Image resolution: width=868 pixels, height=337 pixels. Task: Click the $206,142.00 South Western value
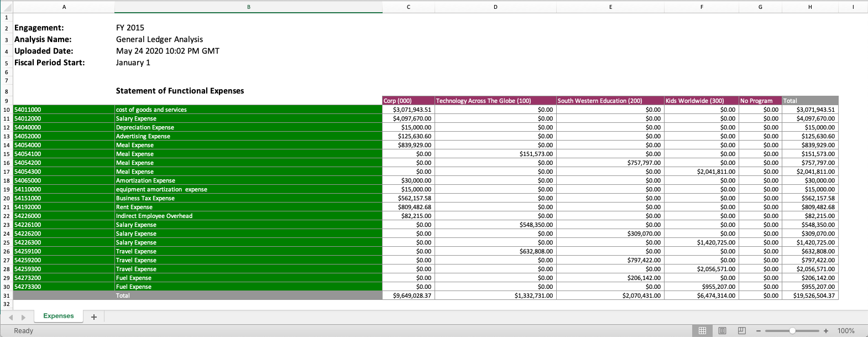[x=610, y=278]
